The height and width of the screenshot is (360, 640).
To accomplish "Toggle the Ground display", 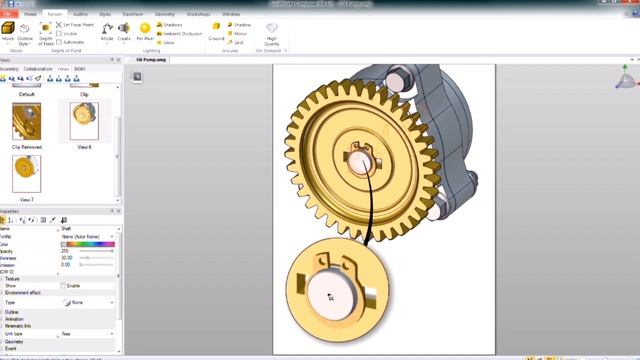I will point(216,32).
